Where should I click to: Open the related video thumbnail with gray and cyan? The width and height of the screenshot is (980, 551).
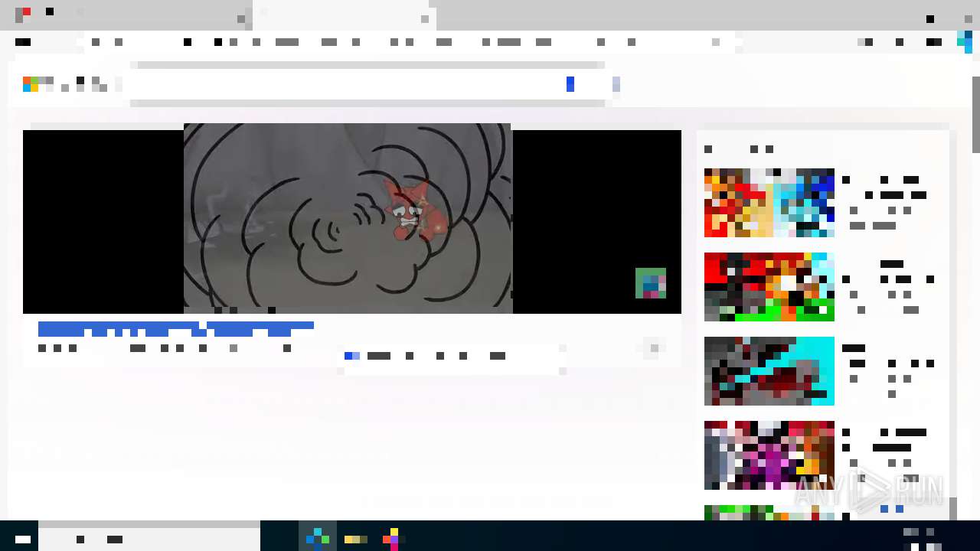point(769,371)
